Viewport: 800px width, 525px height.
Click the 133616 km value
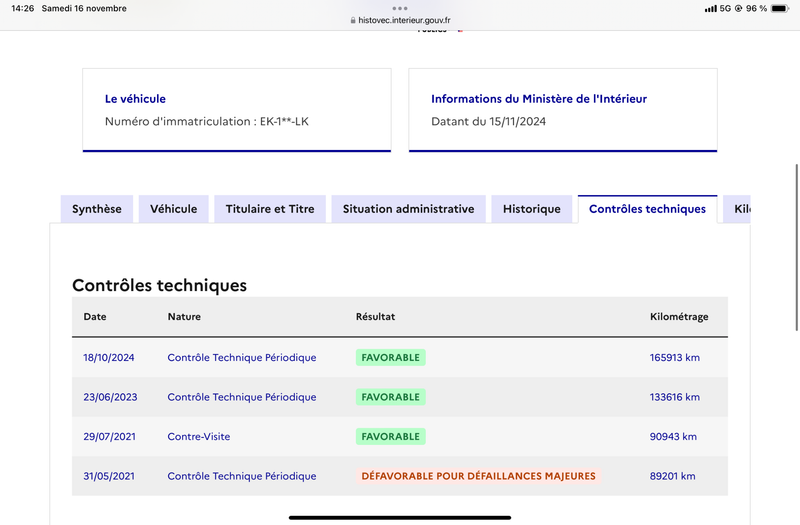(x=674, y=397)
